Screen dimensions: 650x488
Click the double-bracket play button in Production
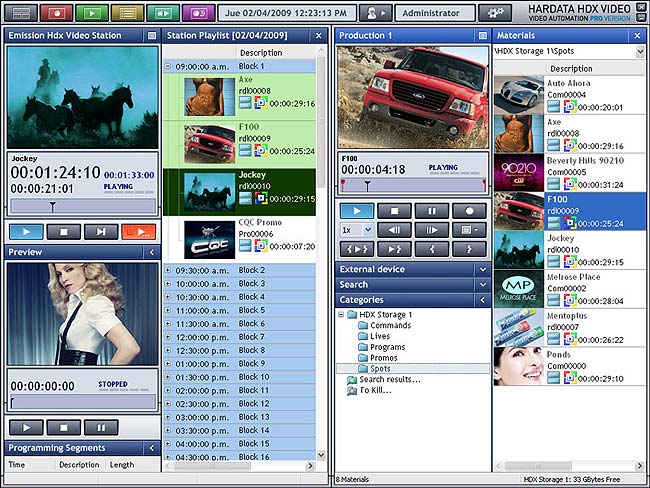pos(357,249)
